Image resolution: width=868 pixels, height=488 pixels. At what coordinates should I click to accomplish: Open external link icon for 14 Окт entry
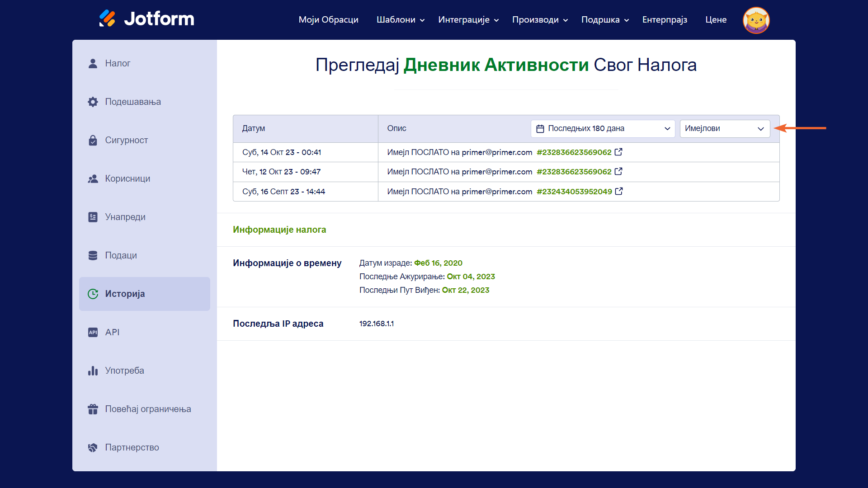pos(618,152)
